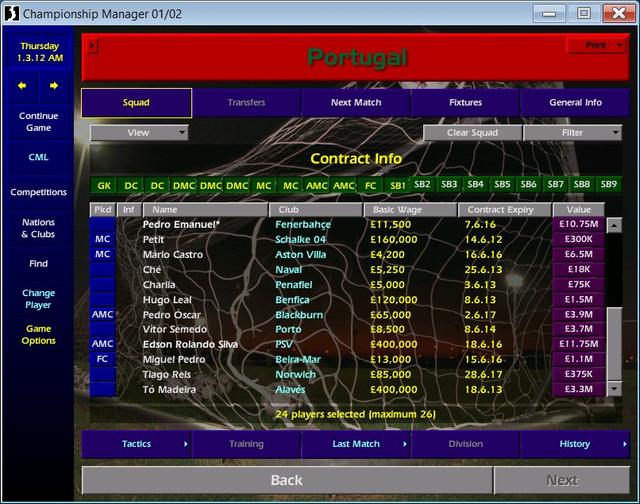The width and height of the screenshot is (640, 504).
Task: Open player Tiago Reis
Action: click(x=167, y=375)
